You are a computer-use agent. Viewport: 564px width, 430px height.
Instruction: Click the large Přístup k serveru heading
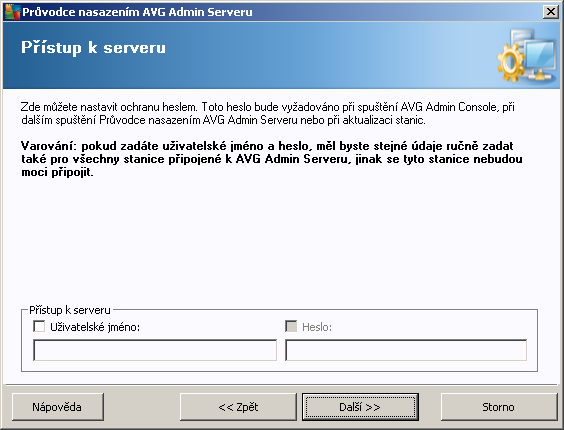pos(93,48)
